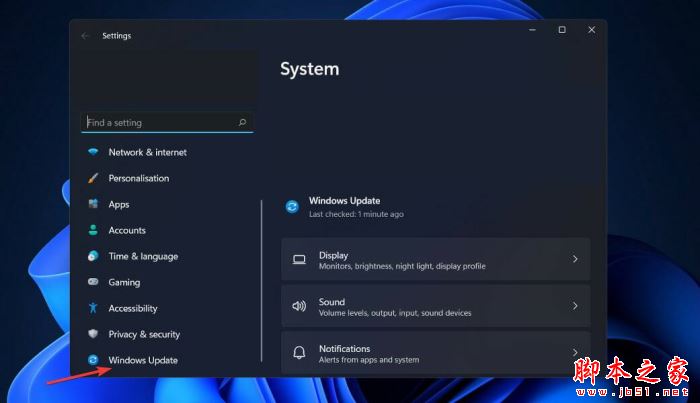Click 'Volume levels, output, input, sound devices' text
The image size is (700, 403).
395,313
